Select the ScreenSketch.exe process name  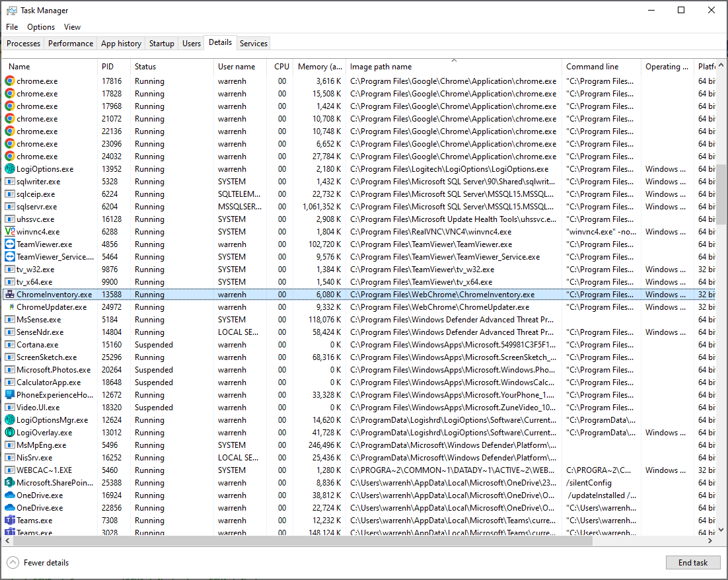[x=46, y=357]
